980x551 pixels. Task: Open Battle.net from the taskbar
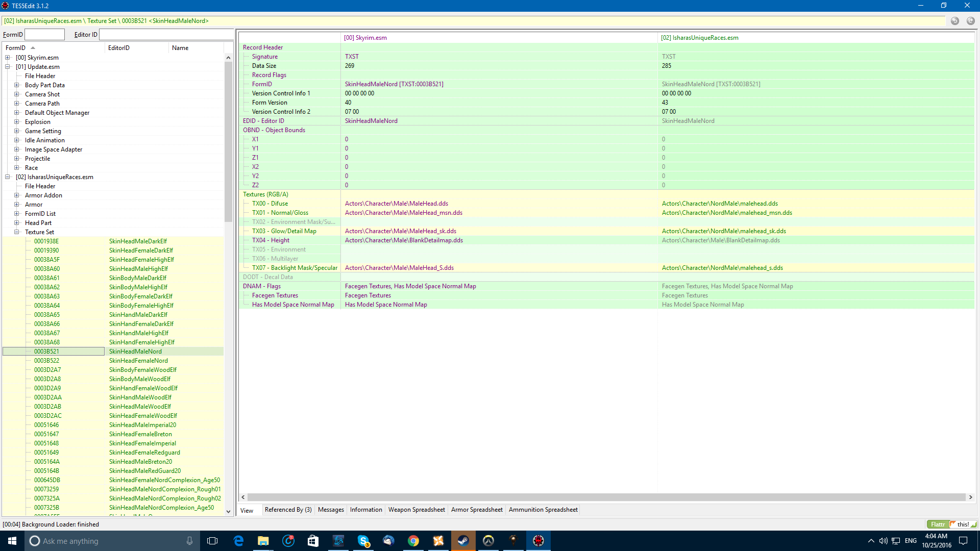point(338,541)
